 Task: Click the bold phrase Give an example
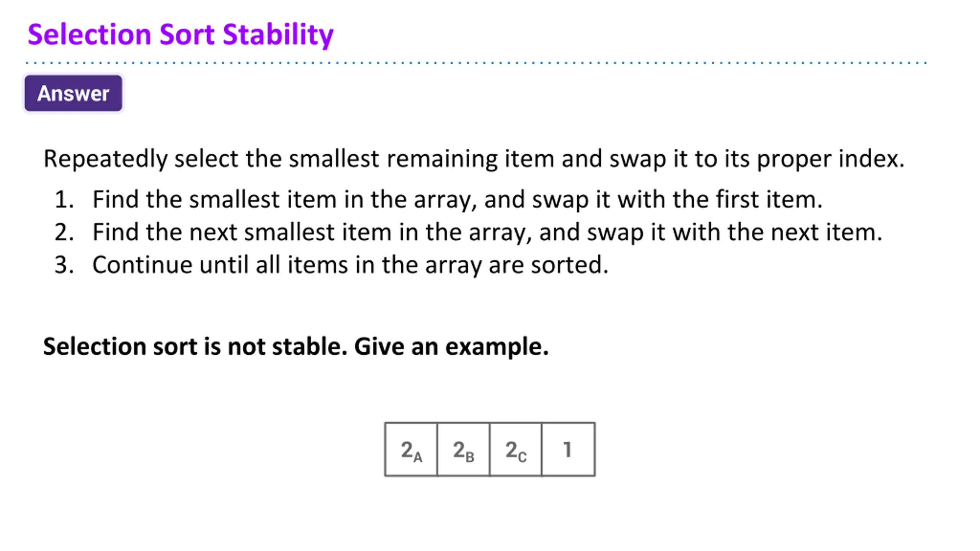click(x=451, y=347)
